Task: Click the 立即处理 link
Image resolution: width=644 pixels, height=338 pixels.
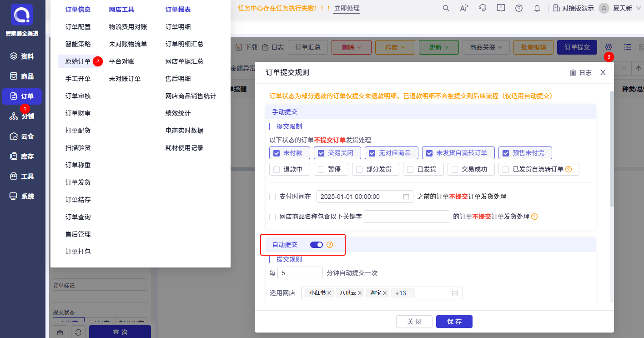Action: pyautogui.click(x=347, y=8)
